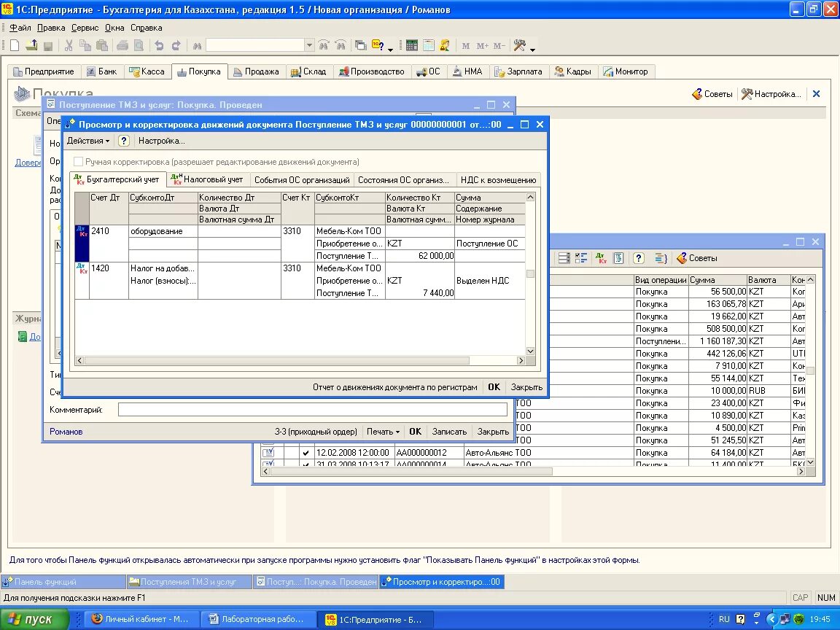Select the 7 440,00 amount cell
840x630 pixels.
[420, 293]
